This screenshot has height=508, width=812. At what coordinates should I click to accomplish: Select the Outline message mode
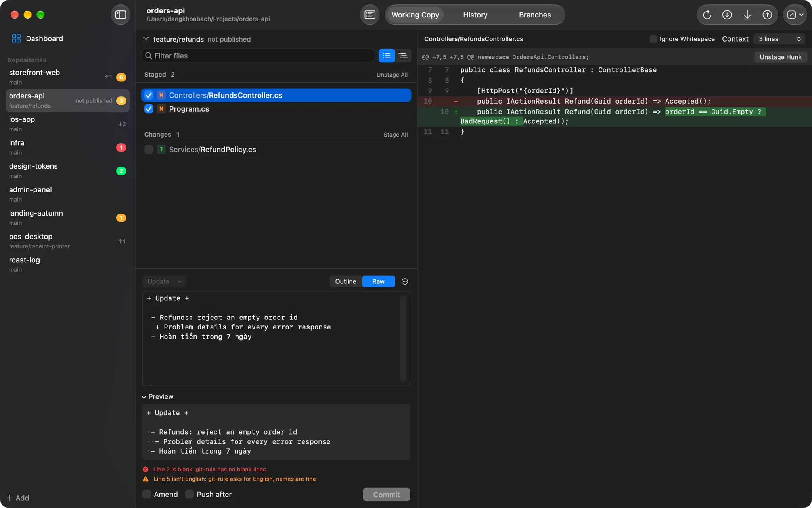[346, 281]
